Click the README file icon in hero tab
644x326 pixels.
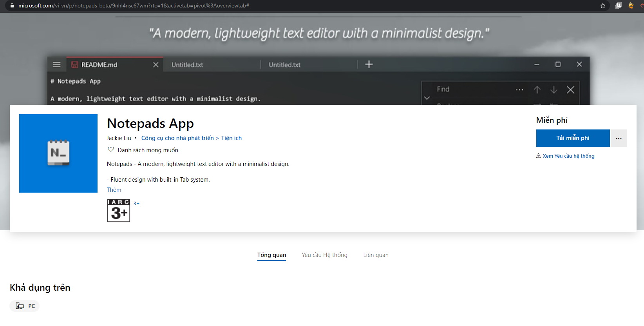click(x=74, y=65)
